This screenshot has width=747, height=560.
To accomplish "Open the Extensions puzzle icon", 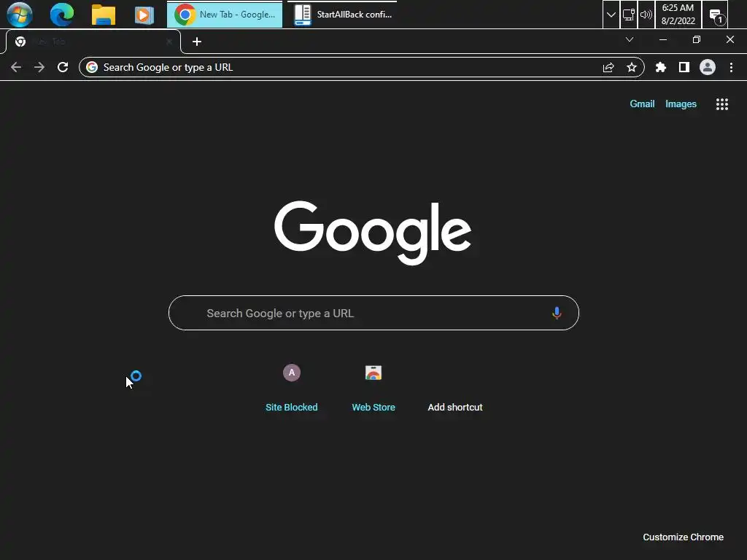I will click(660, 67).
